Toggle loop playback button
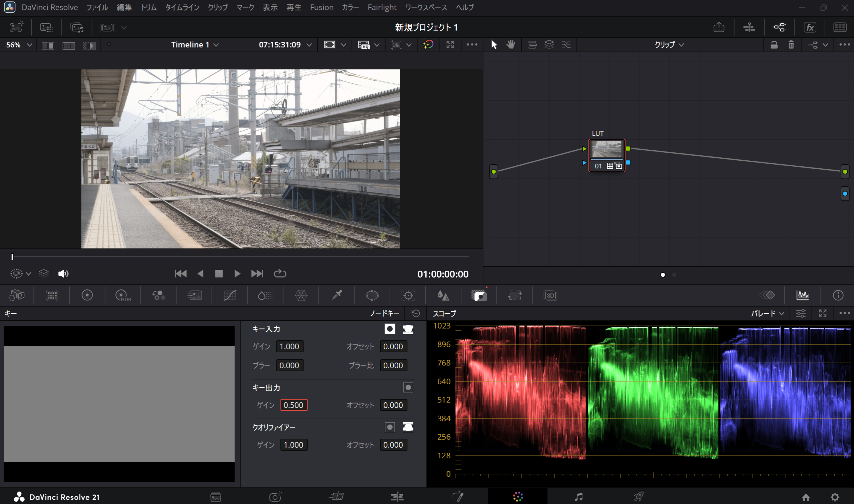This screenshot has height=504, width=854. coord(280,274)
